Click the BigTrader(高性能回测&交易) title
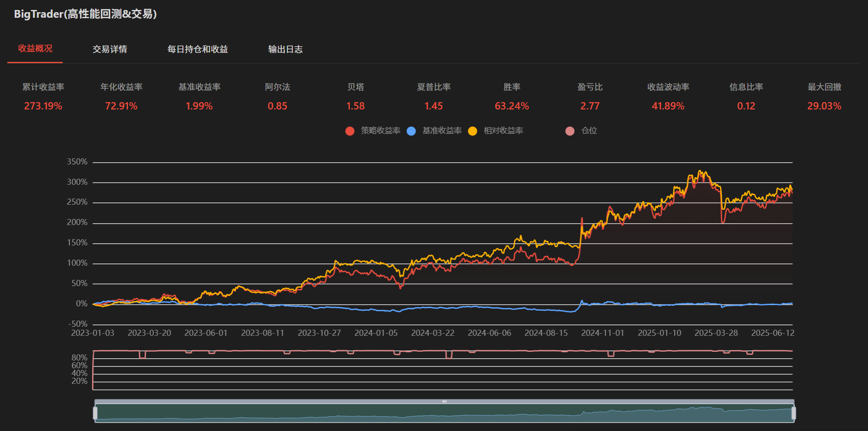The width and height of the screenshot is (868, 431). [85, 14]
